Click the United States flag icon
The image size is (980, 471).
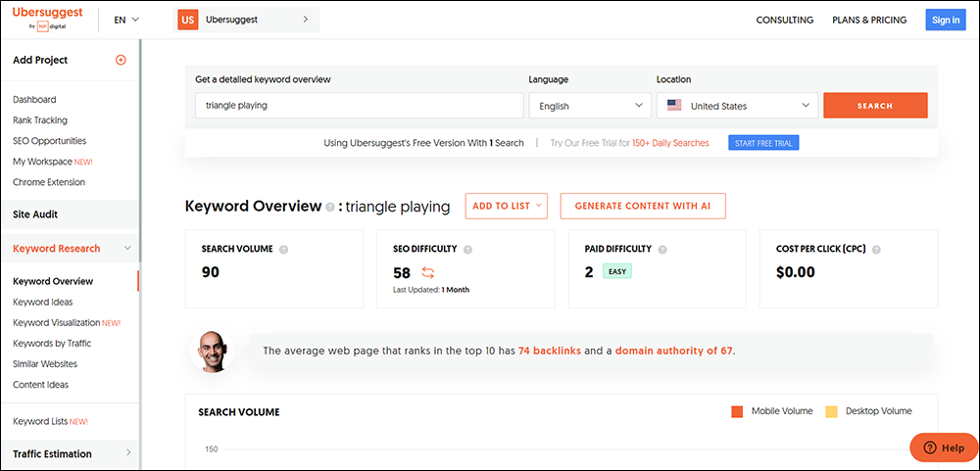point(674,106)
